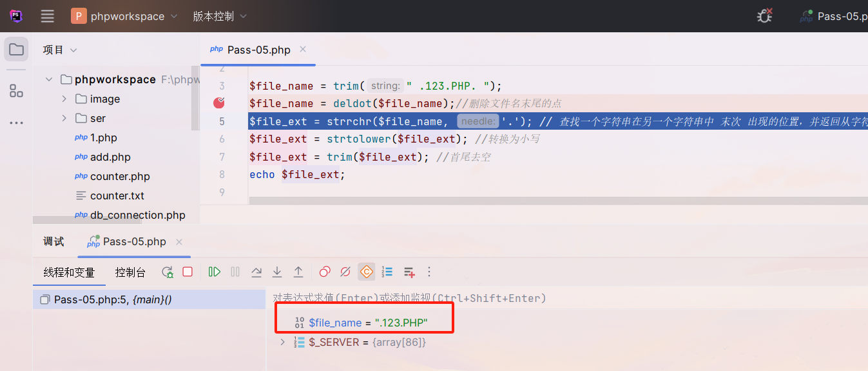Select the Pass-05.php debug session tab
This screenshot has width=868, height=371.
(x=134, y=241)
